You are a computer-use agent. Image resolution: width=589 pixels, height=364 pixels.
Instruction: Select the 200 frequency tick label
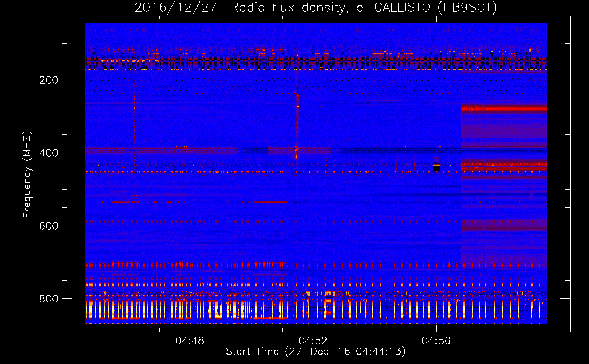click(x=49, y=80)
